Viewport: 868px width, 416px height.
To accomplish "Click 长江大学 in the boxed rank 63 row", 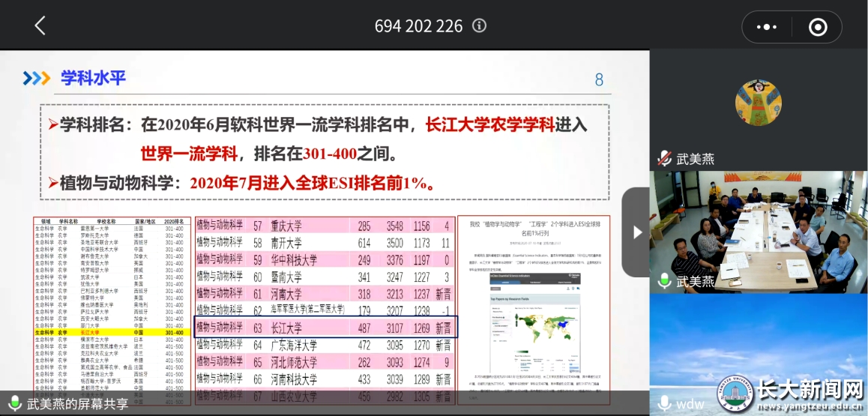I will (286, 328).
